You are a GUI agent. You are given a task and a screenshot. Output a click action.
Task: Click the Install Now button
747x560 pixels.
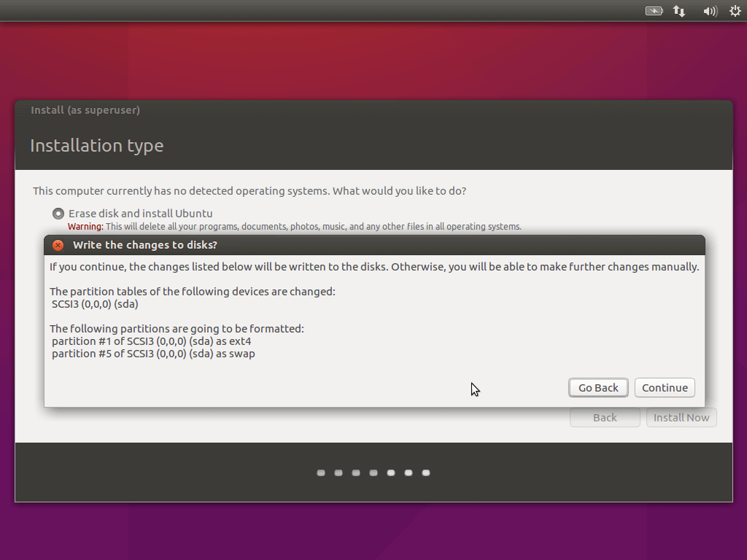(x=681, y=418)
